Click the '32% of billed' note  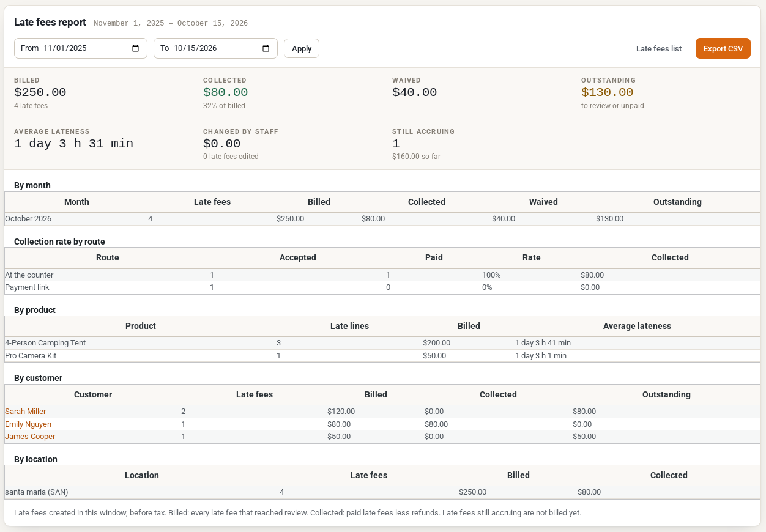pos(225,106)
